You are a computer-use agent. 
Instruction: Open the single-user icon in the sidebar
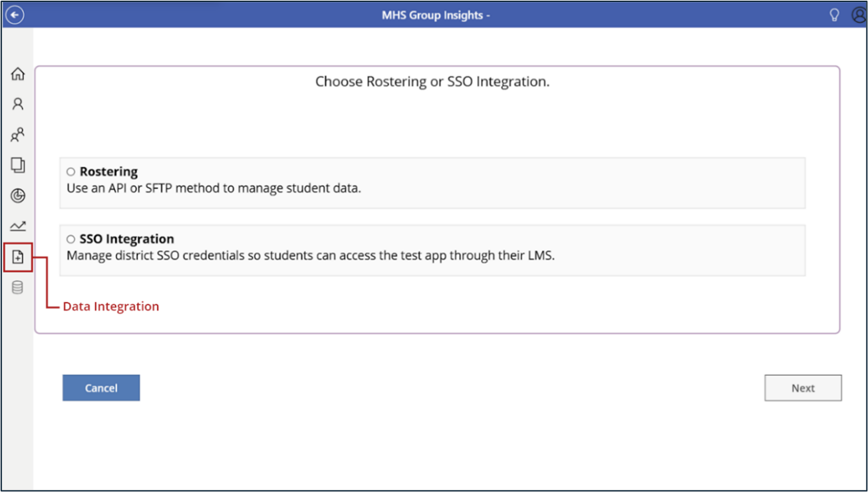pos(18,104)
